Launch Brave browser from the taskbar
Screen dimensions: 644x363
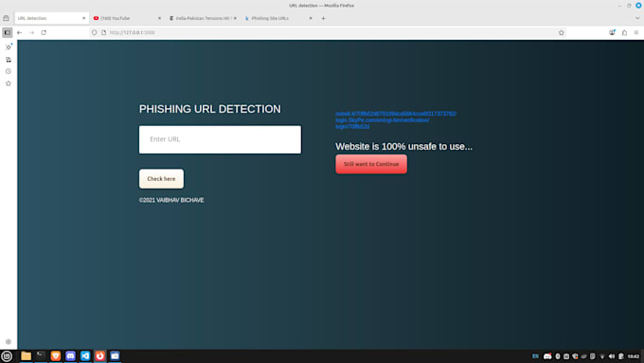[56, 356]
